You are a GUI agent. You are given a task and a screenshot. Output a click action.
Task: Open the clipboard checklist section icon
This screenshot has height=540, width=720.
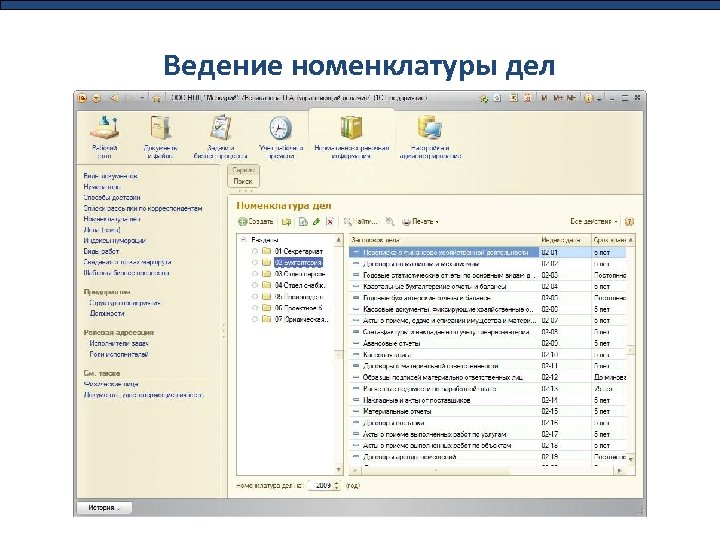221,136
